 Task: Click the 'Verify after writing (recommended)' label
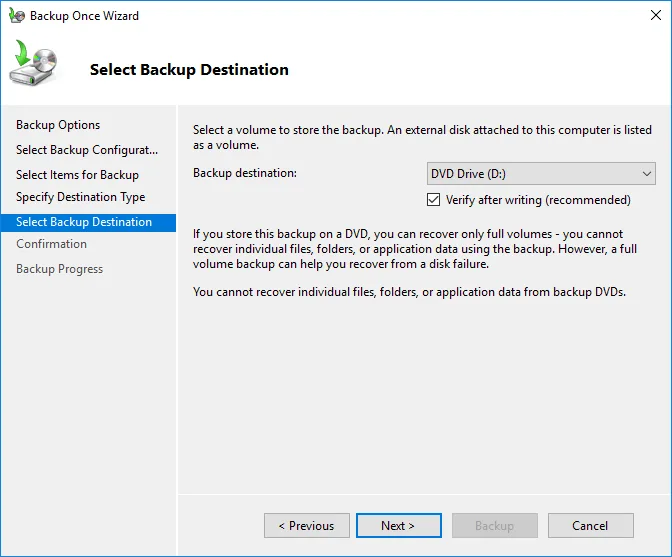[538, 200]
